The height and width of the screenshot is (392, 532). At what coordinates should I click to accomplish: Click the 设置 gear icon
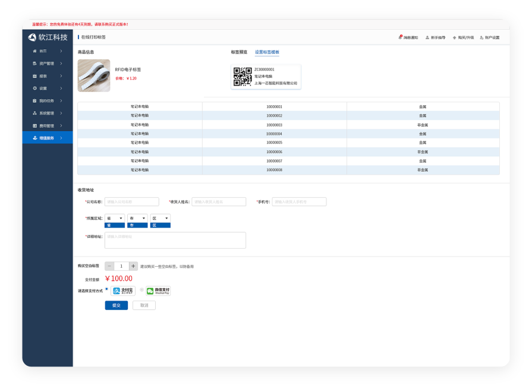(34, 88)
